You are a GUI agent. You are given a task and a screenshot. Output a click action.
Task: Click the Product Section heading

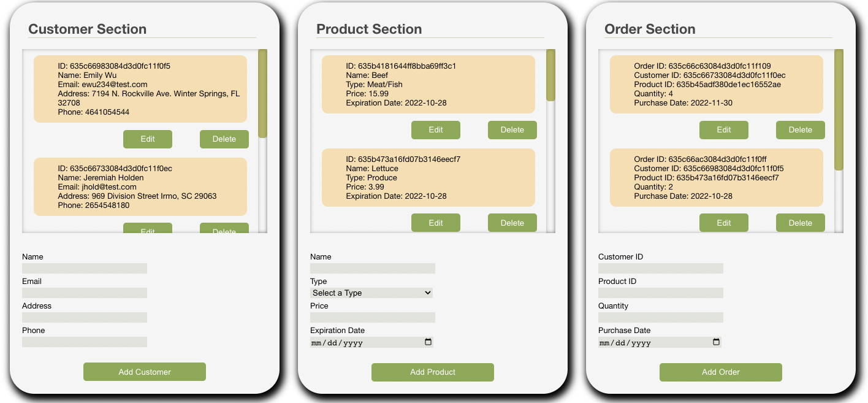click(x=369, y=29)
